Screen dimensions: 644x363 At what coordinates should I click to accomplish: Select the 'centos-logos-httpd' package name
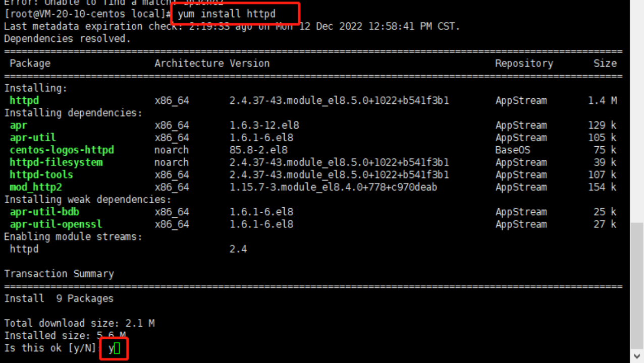point(62,150)
